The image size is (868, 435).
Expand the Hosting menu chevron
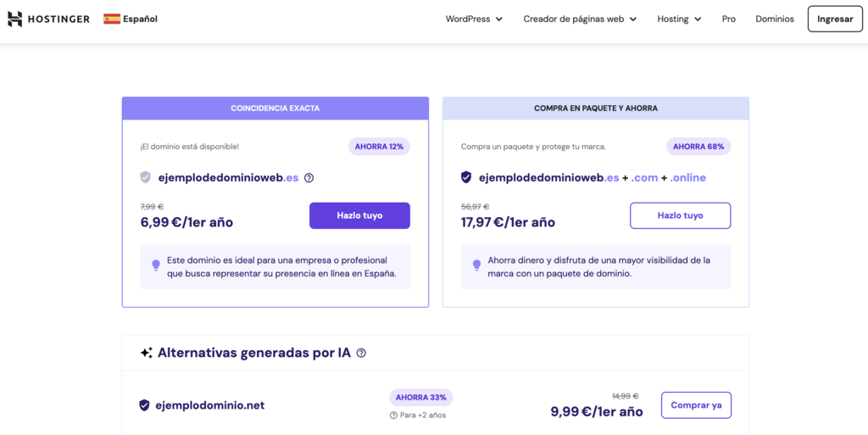point(698,19)
